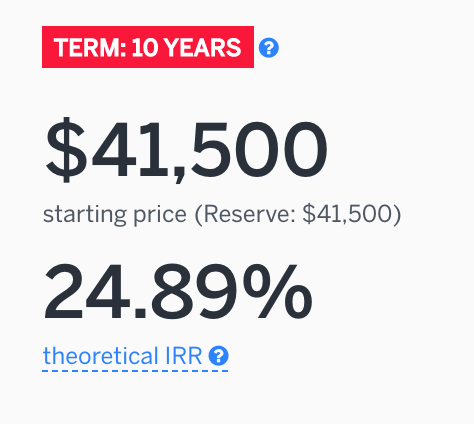This screenshot has height=424, width=474.
Task: Click the word "Reserve:" in parentheses
Action: click(250, 214)
